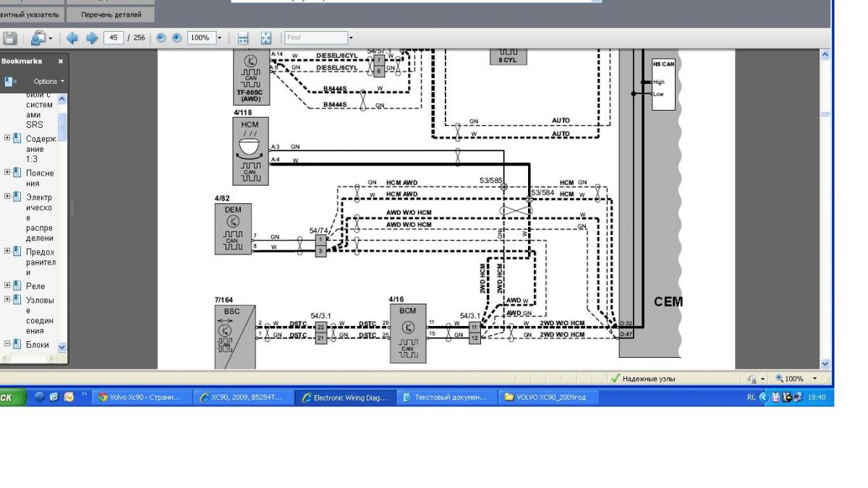This screenshot has width=868, height=488.
Task: Click the HS CAN legend box
Action: (x=663, y=84)
